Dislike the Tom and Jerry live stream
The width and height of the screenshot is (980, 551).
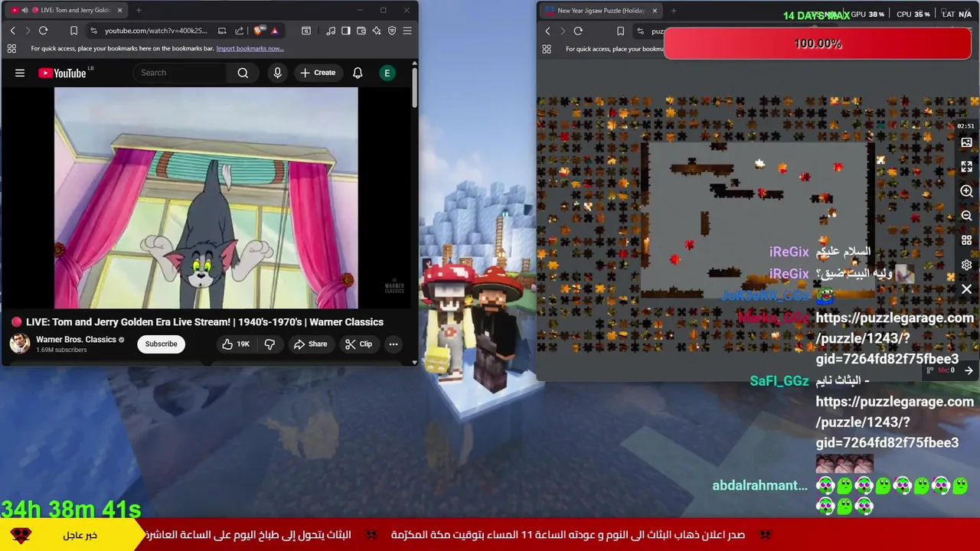coord(269,344)
